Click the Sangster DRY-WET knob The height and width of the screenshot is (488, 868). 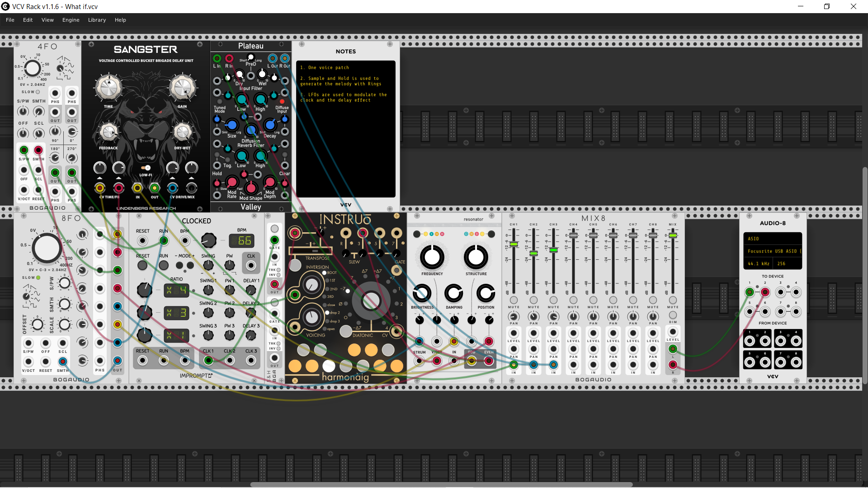pyautogui.click(x=182, y=132)
